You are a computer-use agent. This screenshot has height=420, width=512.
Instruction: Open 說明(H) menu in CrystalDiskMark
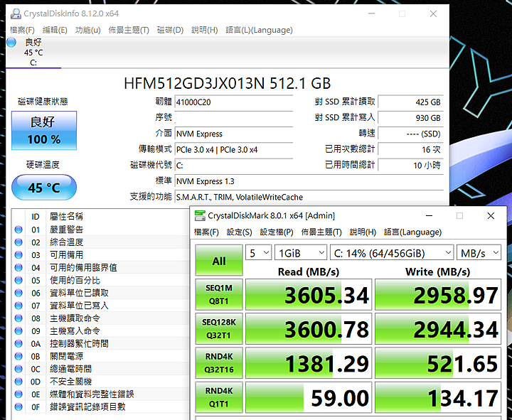[363, 232]
